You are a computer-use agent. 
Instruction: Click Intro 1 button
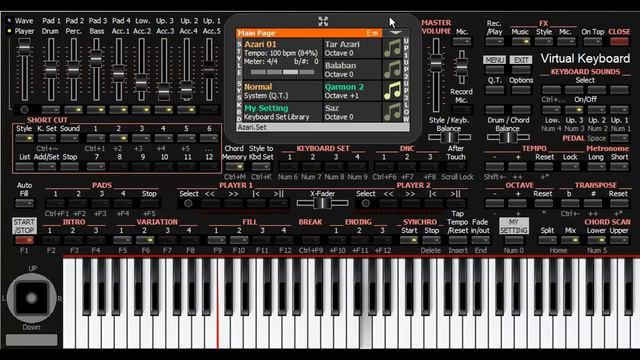pos(51,240)
